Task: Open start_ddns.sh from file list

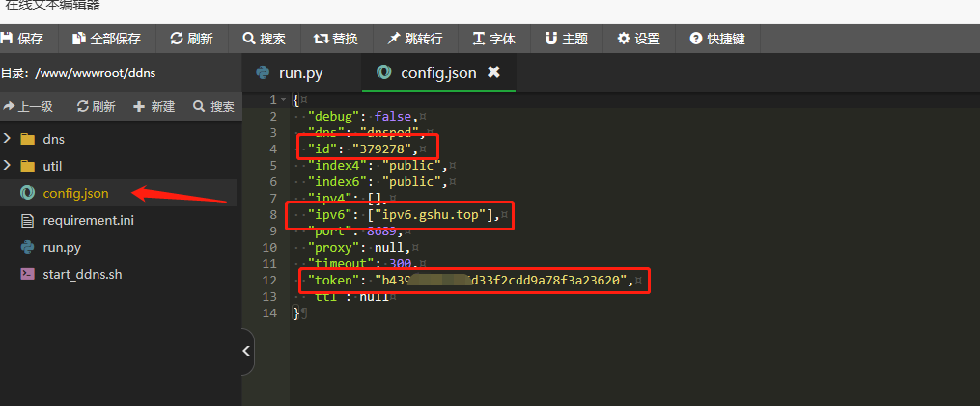Action: (82, 274)
